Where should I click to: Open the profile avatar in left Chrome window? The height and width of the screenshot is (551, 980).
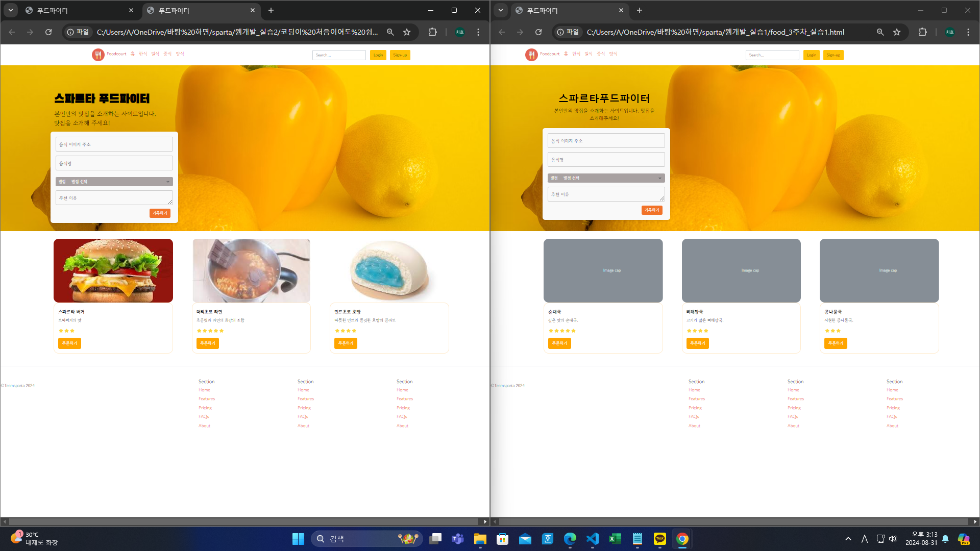[460, 32]
